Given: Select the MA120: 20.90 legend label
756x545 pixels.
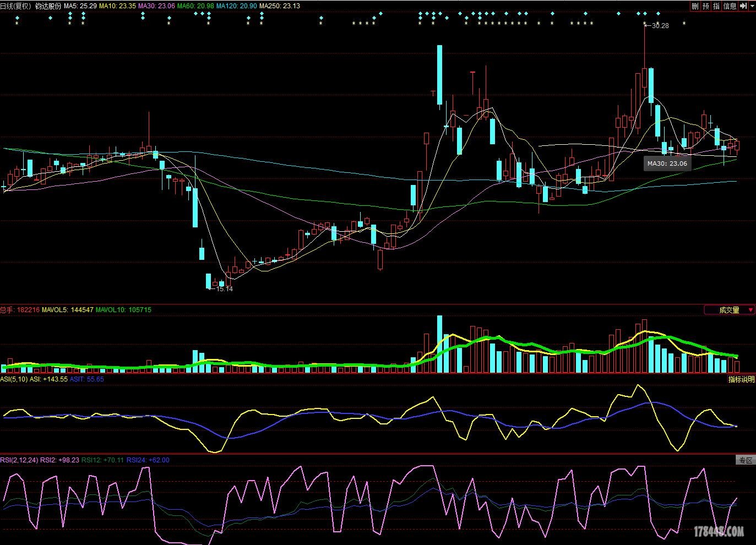Looking at the screenshot, I should point(236,6).
